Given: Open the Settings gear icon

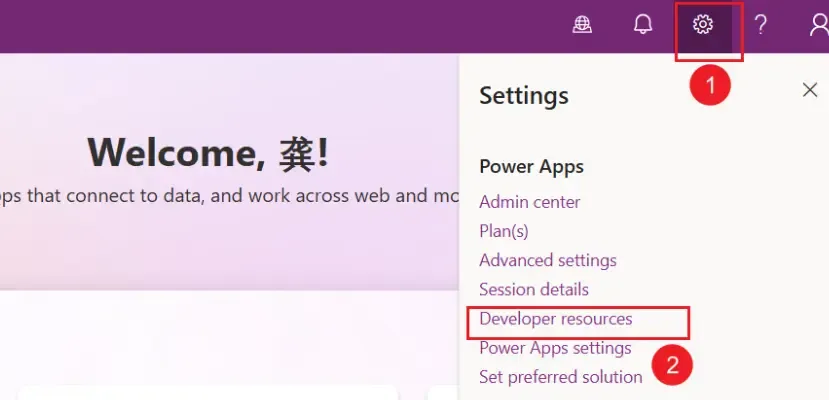Looking at the screenshot, I should (703, 25).
